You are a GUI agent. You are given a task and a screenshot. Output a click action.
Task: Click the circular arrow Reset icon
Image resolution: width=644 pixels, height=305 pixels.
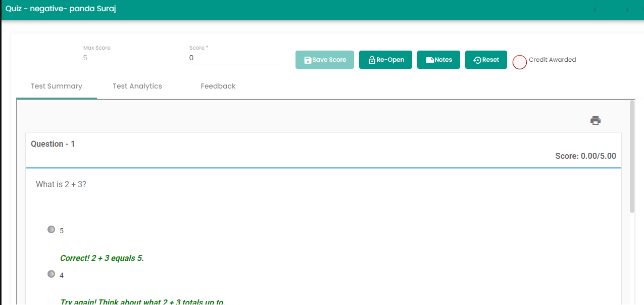coord(477,60)
